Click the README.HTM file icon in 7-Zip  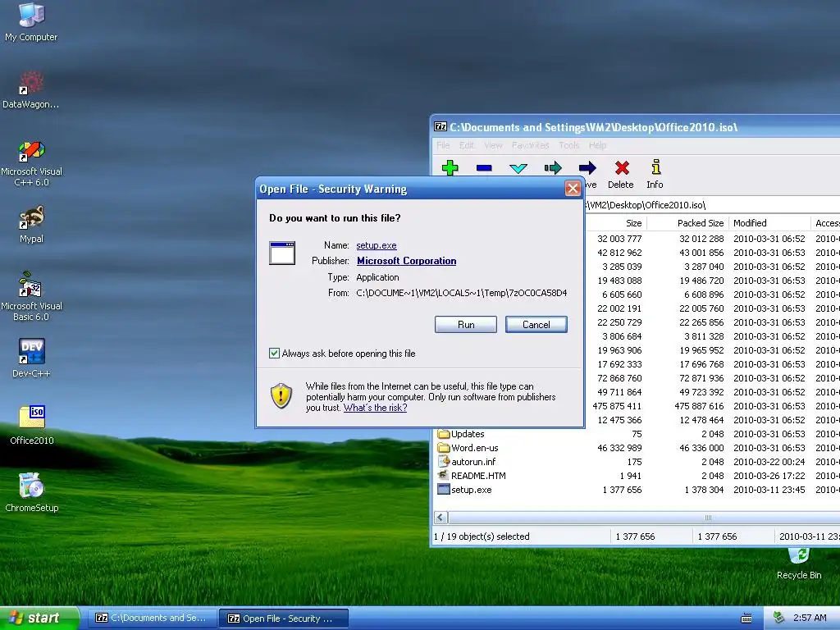(x=443, y=475)
